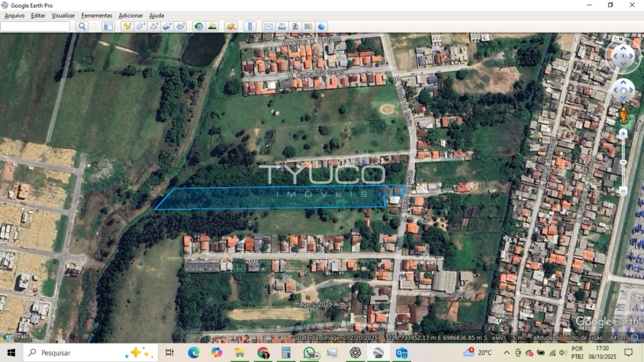
Task: Click the 1985 historical imagery button
Action: pyautogui.click(x=23, y=337)
